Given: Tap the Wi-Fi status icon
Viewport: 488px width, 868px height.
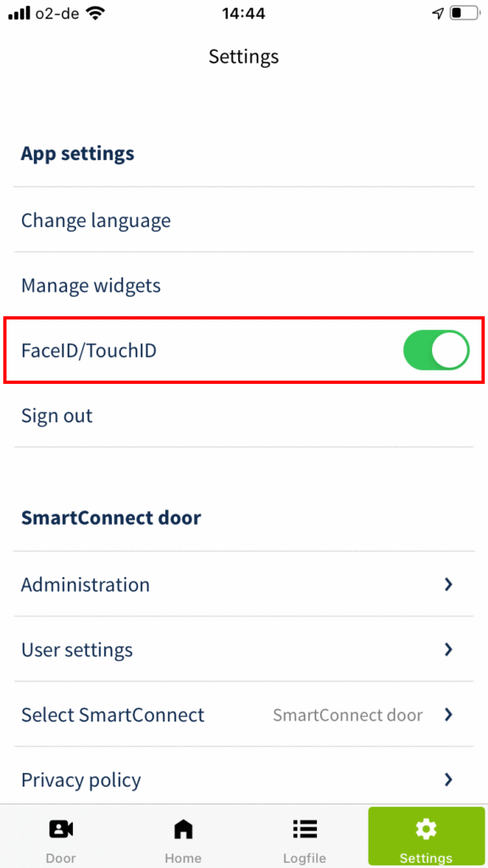Looking at the screenshot, I should coord(97,14).
